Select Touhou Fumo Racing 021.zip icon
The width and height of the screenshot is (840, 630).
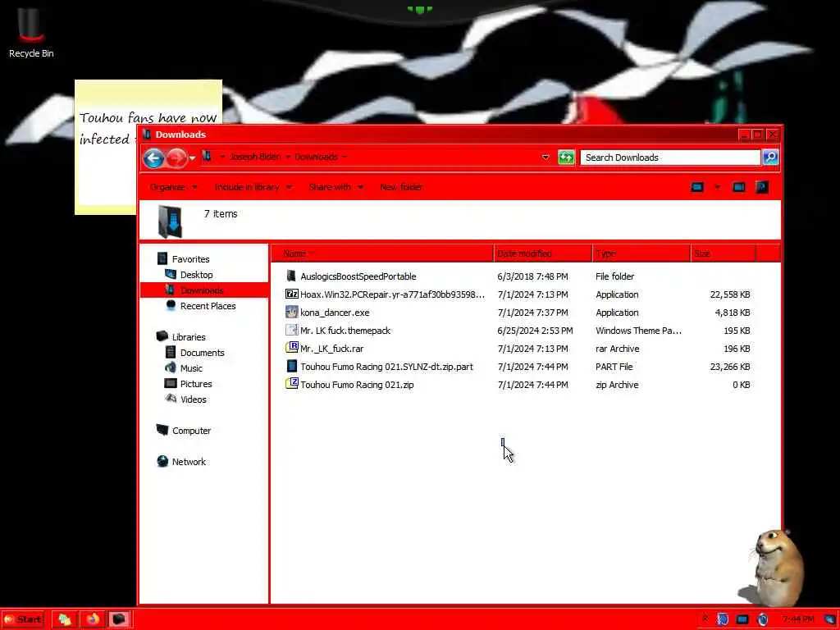[x=291, y=384]
